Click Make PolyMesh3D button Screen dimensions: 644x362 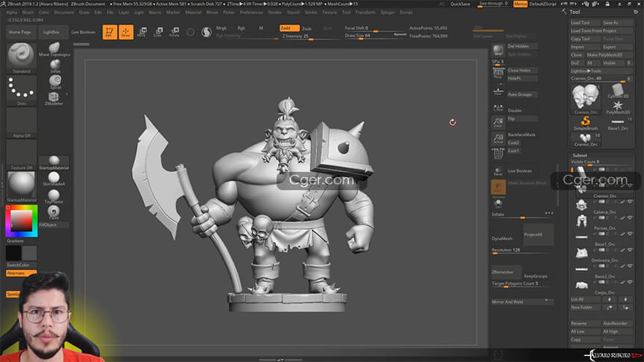point(610,55)
